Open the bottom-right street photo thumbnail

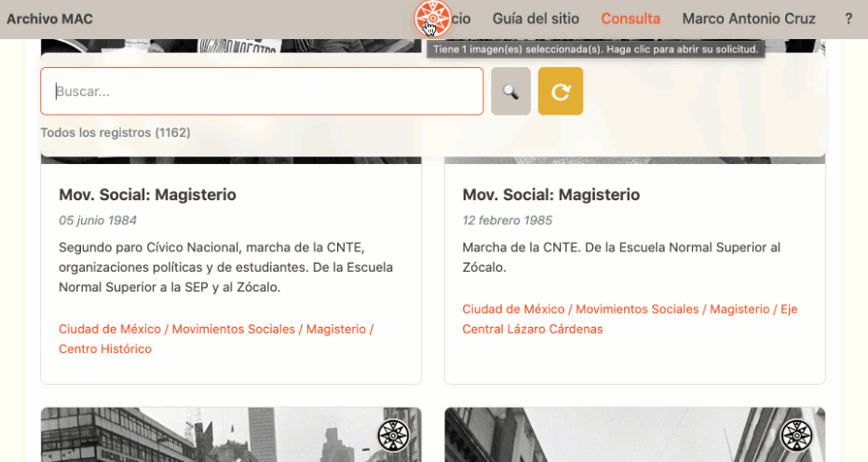tap(634, 435)
